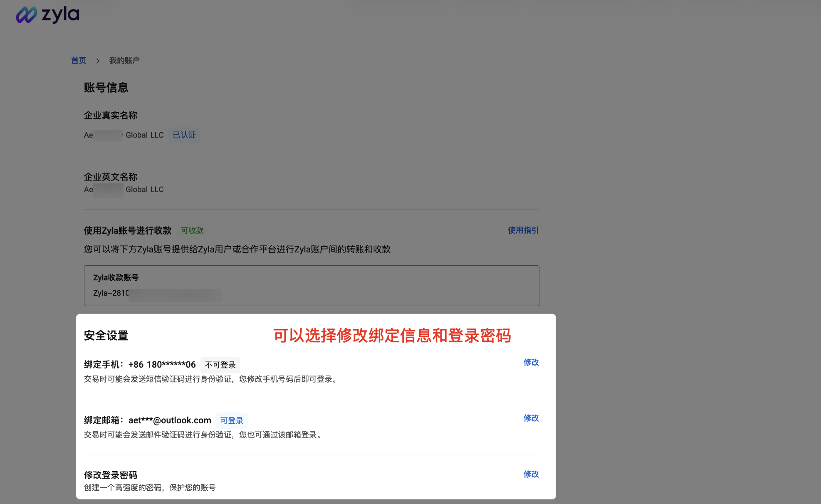821x504 pixels.
Task: Open the 使用指引 guide link
Action: [522, 230]
